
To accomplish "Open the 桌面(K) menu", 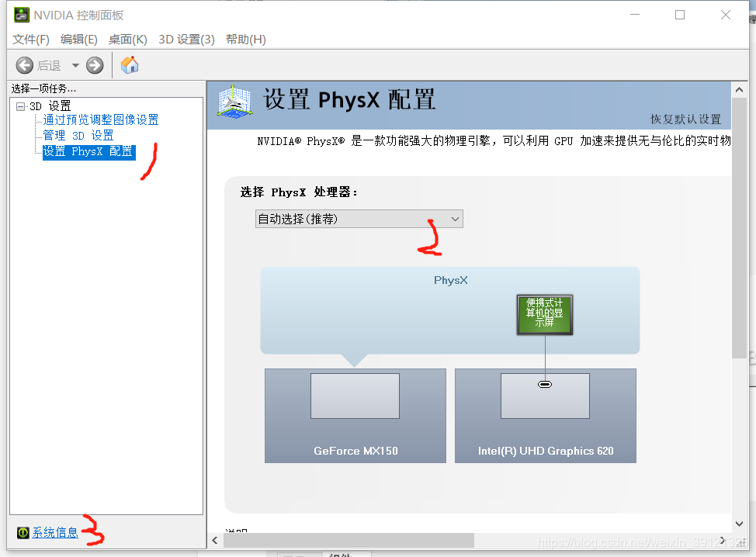I will point(128,40).
